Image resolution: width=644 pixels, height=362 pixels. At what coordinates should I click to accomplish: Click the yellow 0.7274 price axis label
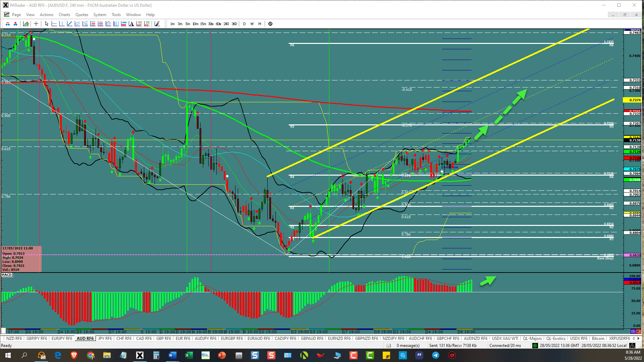(x=632, y=100)
